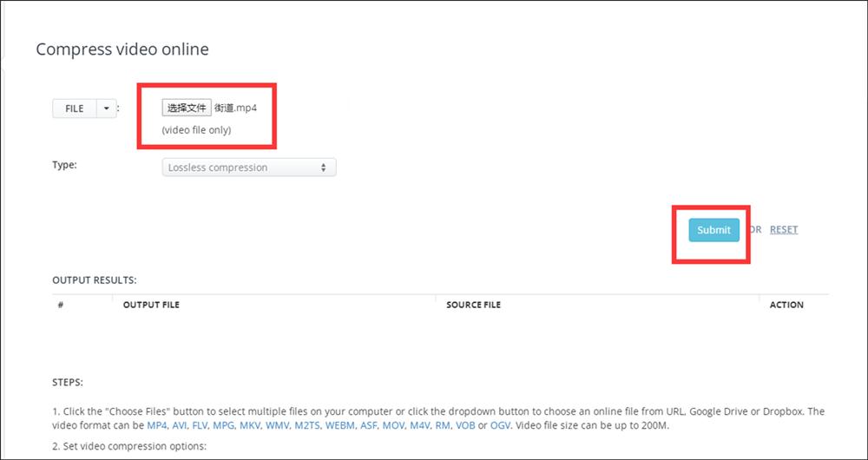Open the MOV format link

tap(395, 425)
